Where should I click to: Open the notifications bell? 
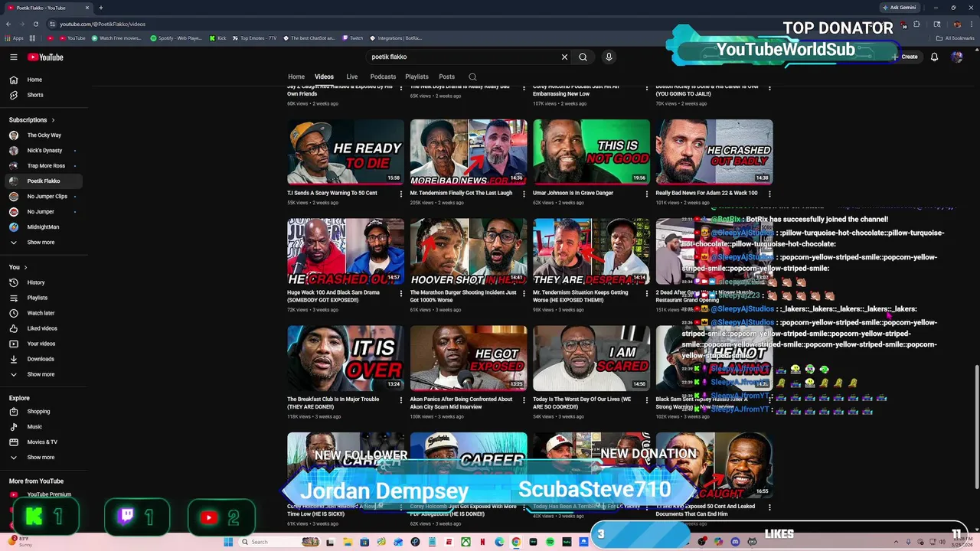(x=934, y=57)
